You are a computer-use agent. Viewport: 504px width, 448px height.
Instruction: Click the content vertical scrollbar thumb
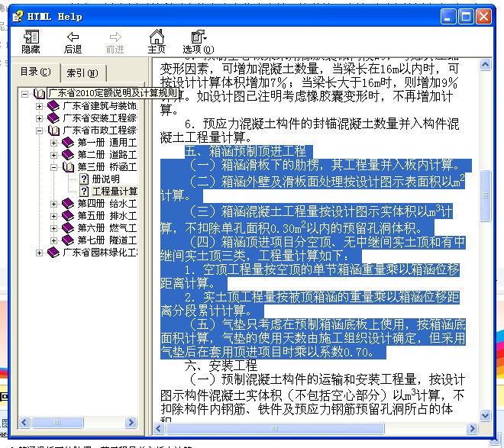coord(485,195)
